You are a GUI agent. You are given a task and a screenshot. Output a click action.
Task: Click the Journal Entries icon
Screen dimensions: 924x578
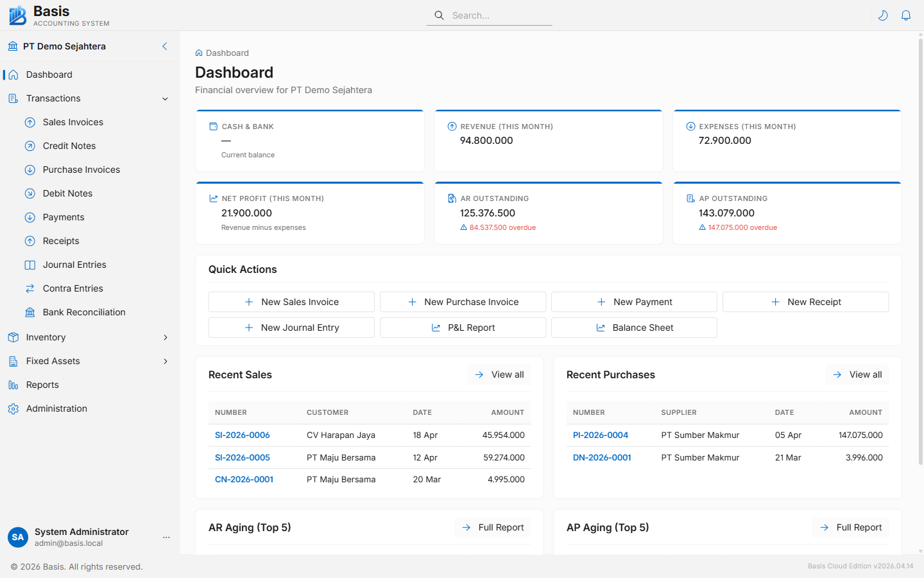pos(30,265)
